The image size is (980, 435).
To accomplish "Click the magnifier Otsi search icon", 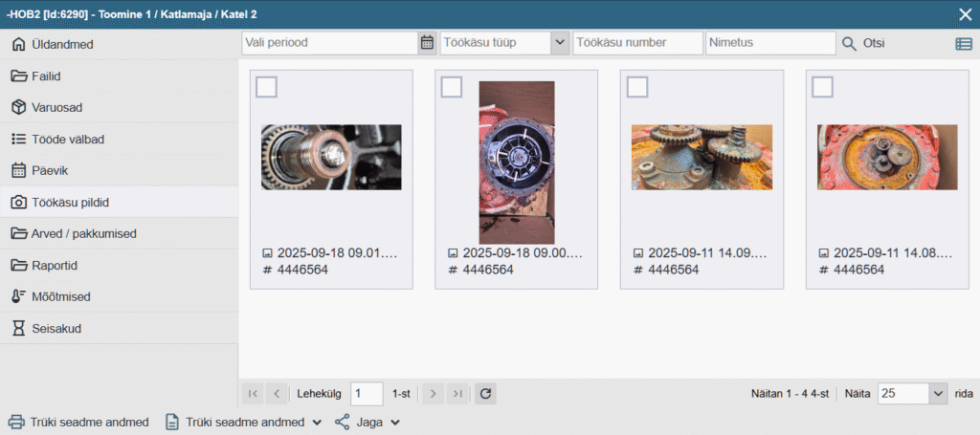I will [849, 43].
